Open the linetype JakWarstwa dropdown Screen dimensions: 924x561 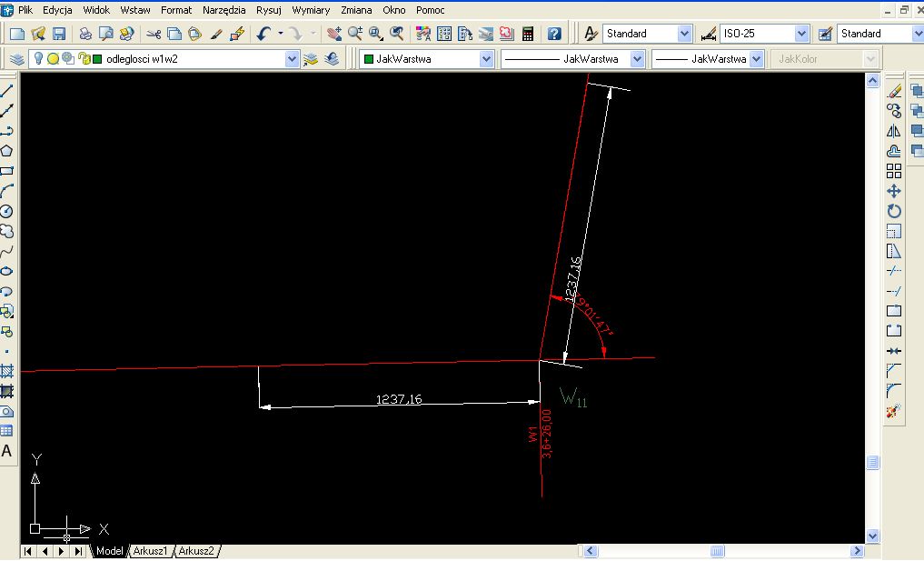coord(637,59)
